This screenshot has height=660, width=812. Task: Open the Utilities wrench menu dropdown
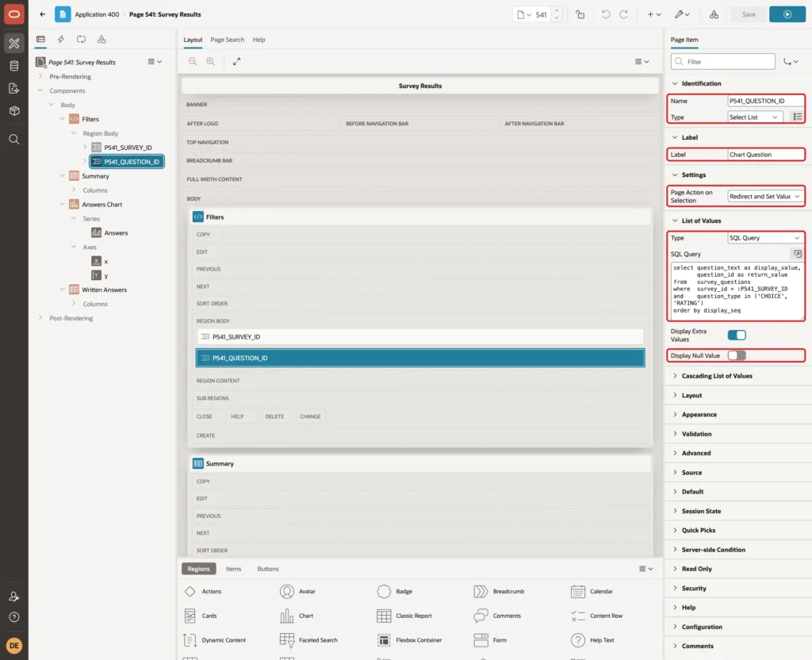click(682, 14)
